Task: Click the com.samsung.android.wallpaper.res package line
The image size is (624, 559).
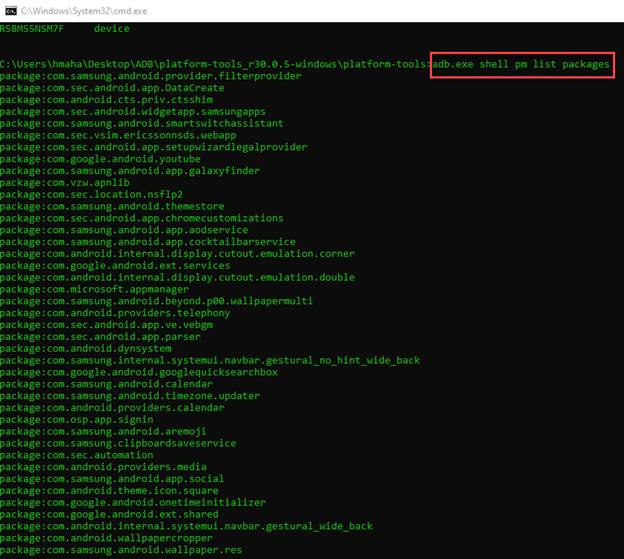Action: [x=121, y=549]
